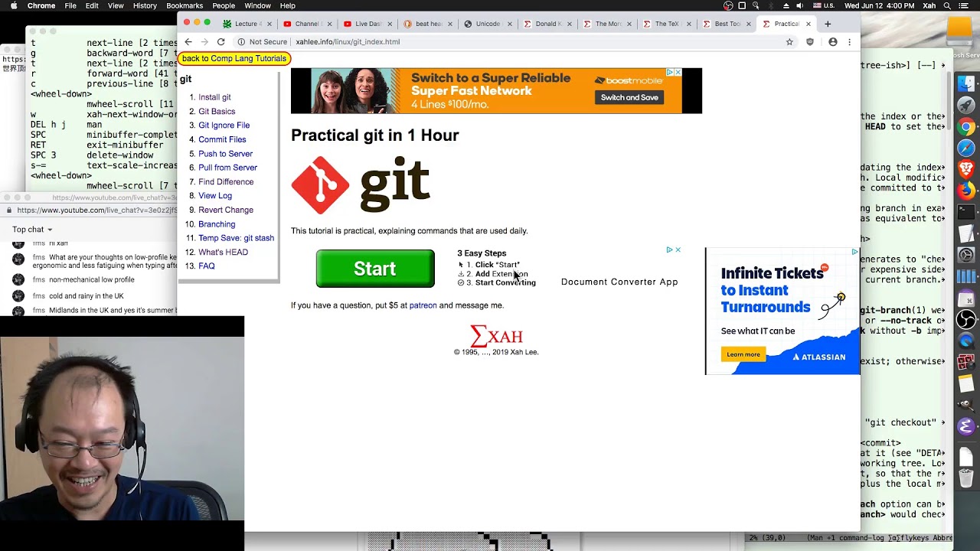Open the volume control in menu bar
Viewport: 980px width, 551px height.
(x=799, y=5)
